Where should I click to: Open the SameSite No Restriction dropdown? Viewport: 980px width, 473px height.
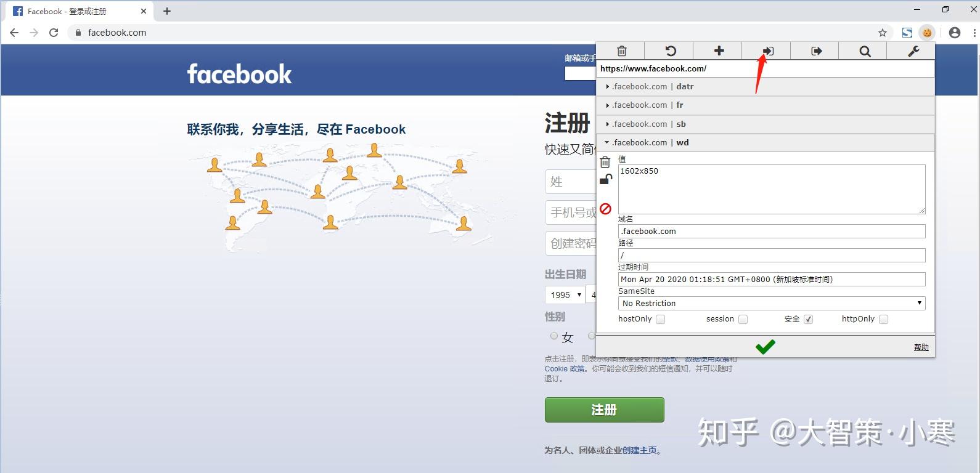[772, 303]
